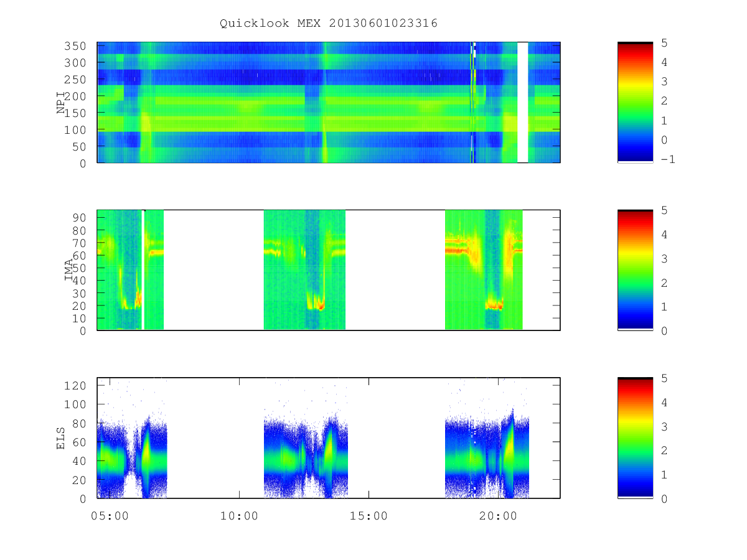Click the 5 label on IMA color scale
This screenshot has width=747, height=560.
(x=665, y=211)
